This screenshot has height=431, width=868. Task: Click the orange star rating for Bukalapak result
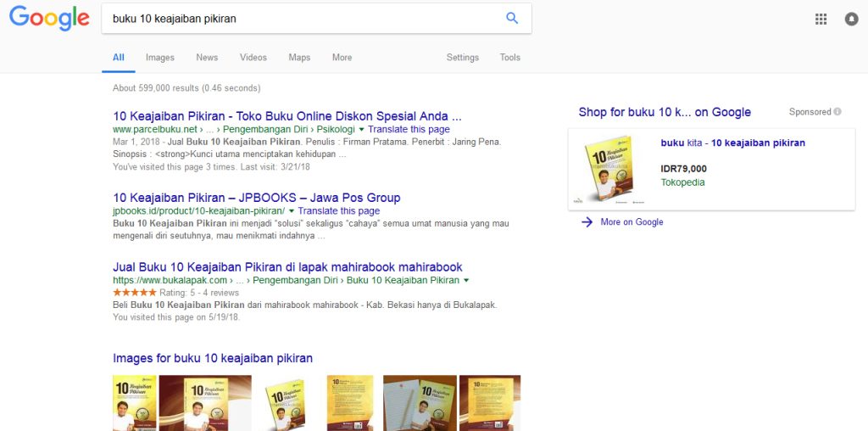(x=135, y=293)
